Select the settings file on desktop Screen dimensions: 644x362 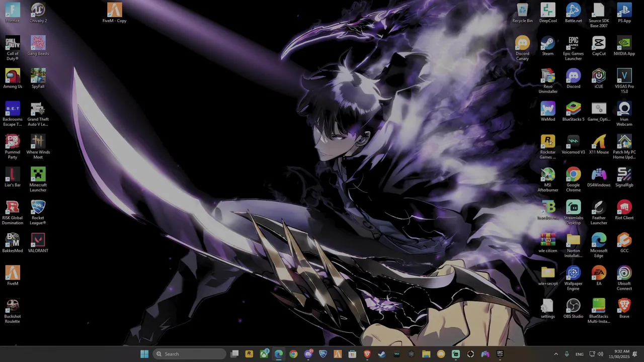click(x=548, y=309)
